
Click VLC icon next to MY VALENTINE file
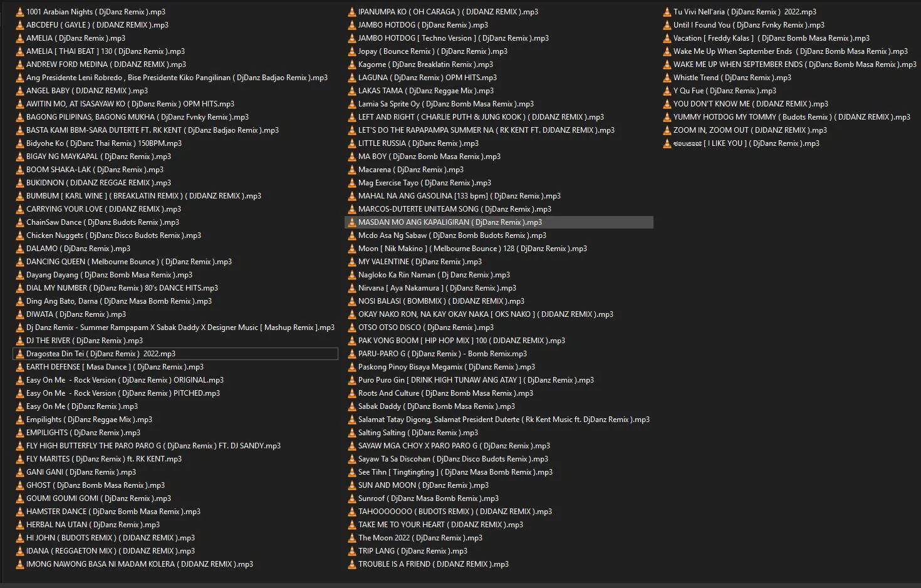[352, 262]
